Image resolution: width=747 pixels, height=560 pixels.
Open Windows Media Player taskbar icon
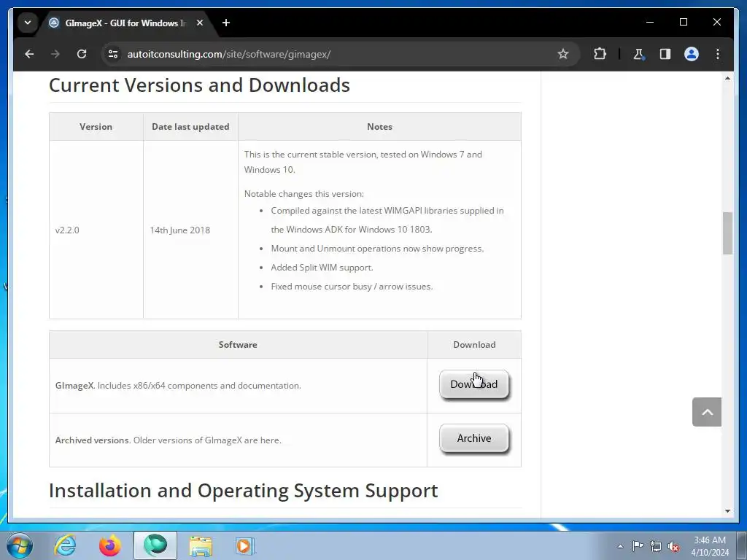click(x=245, y=545)
